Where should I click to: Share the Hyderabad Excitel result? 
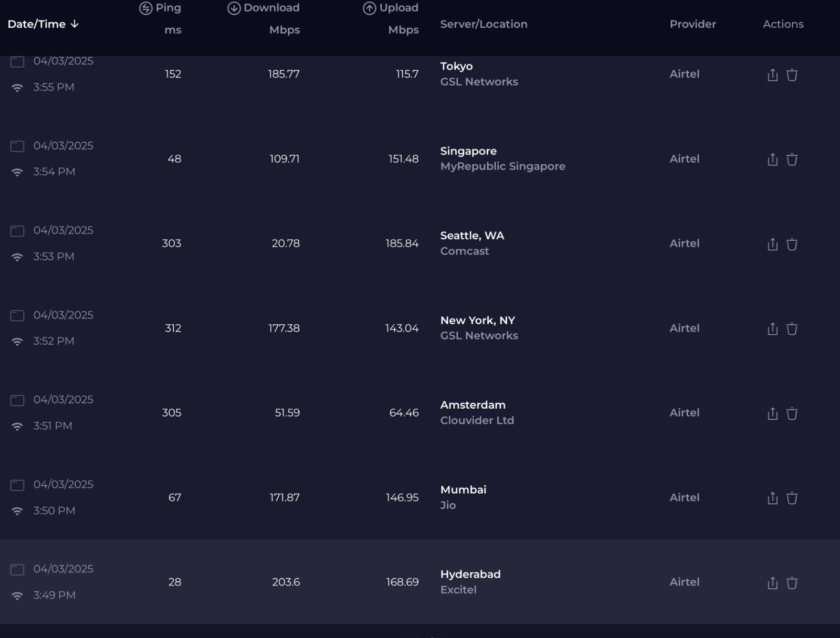point(772,583)
